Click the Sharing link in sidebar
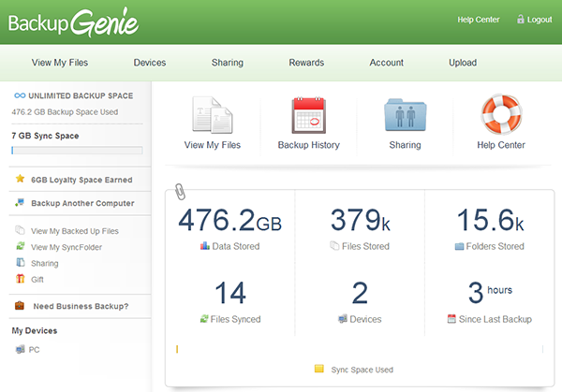 pyautogui.click(x=44, y=264)
